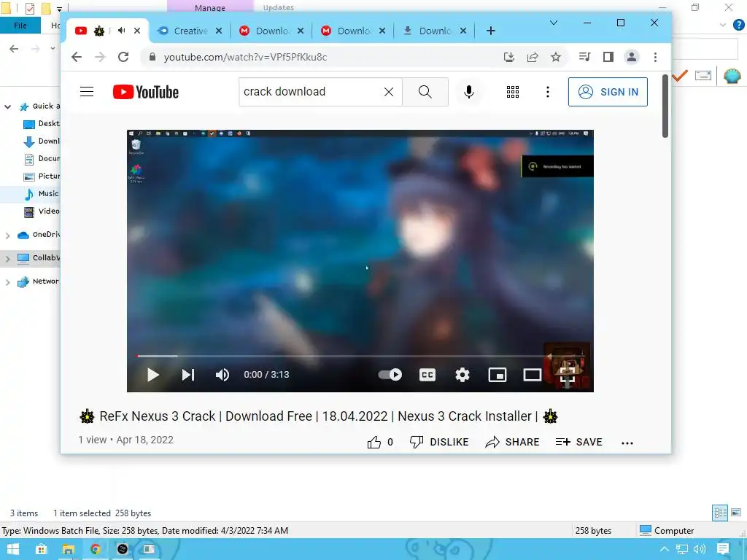Open File tab in File Explorer
The image size is (747, 560).
(20, 26)
